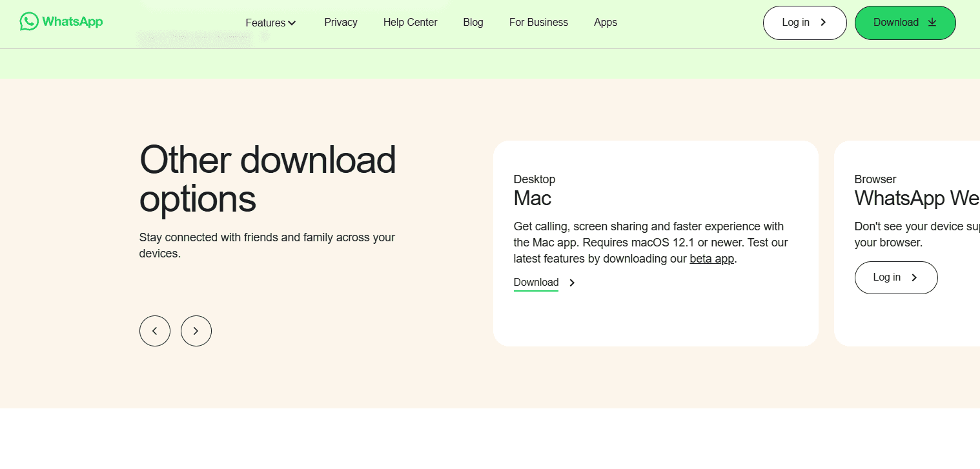Click the WhatsApp logo in header
The height and width of the screenshot is (469, 980).
(x=61, y=21)
